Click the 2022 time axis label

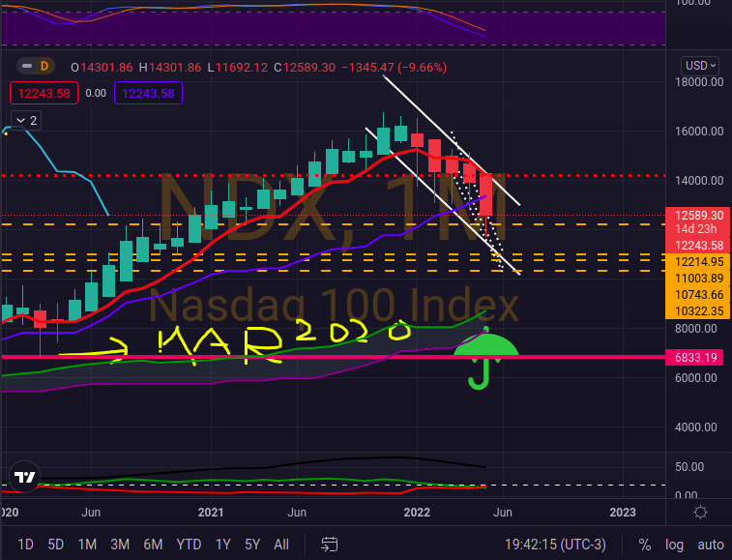(x=417, y=513)
